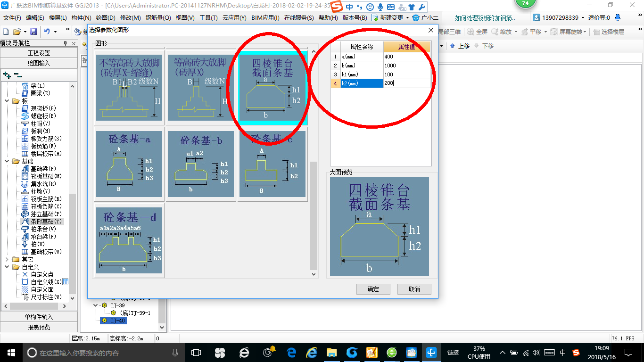Open 单构件输入 section

coord(39,317)
